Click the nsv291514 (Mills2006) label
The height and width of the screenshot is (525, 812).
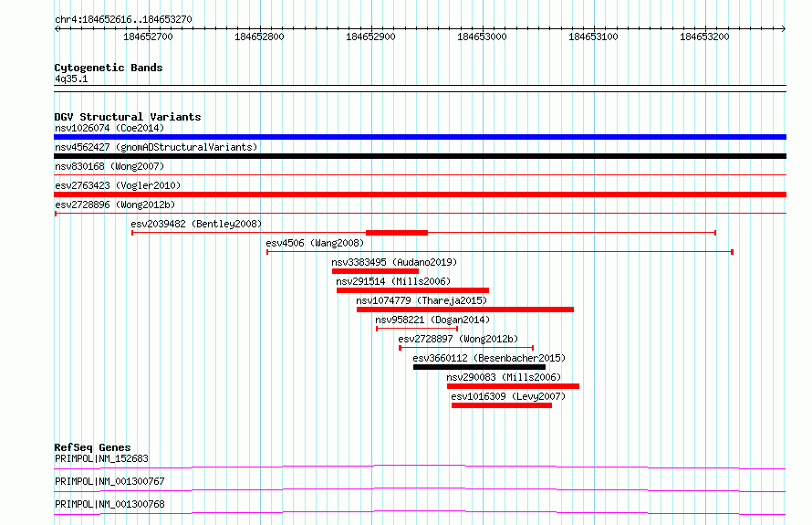click(393, 281)
